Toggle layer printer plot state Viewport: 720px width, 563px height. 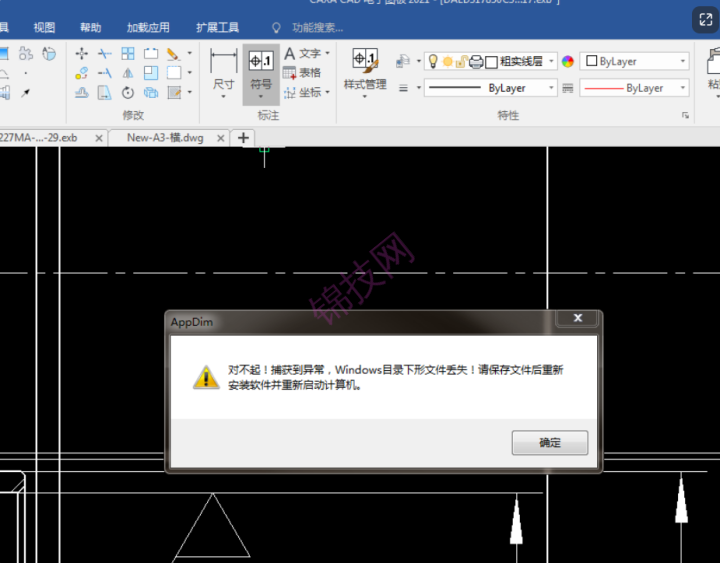coord(476,61)
